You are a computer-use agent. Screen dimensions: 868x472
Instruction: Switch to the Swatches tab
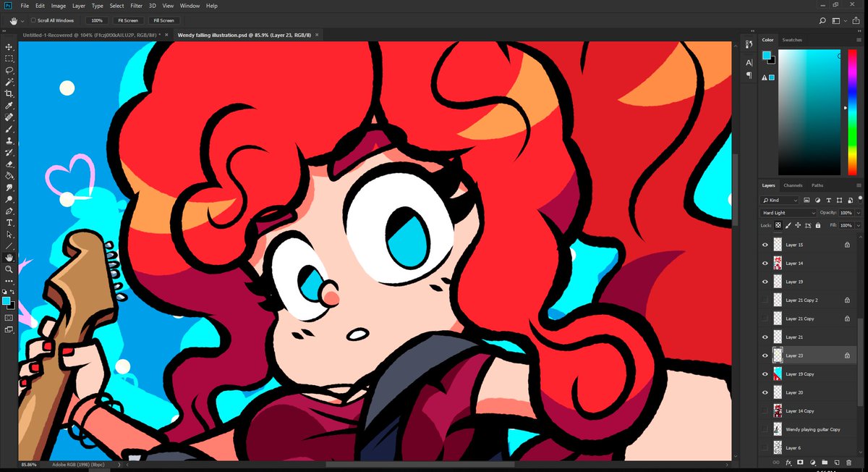coord(792,40)
